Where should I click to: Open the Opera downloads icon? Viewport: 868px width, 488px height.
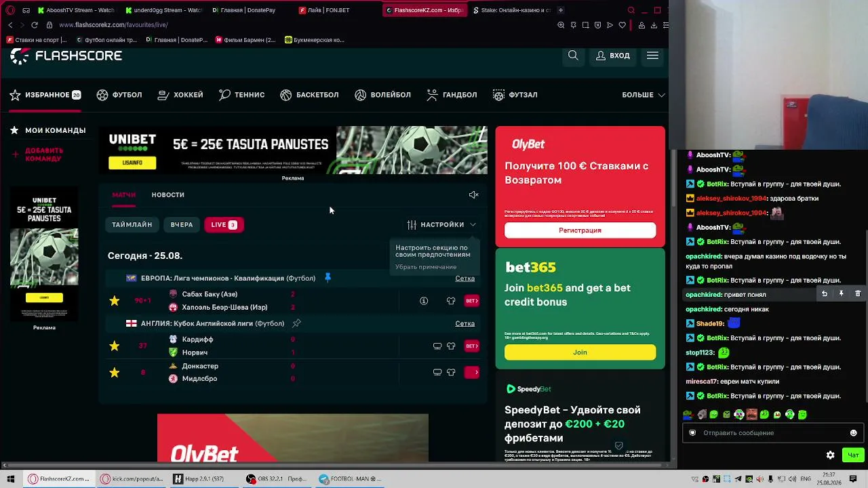[653, 25]
